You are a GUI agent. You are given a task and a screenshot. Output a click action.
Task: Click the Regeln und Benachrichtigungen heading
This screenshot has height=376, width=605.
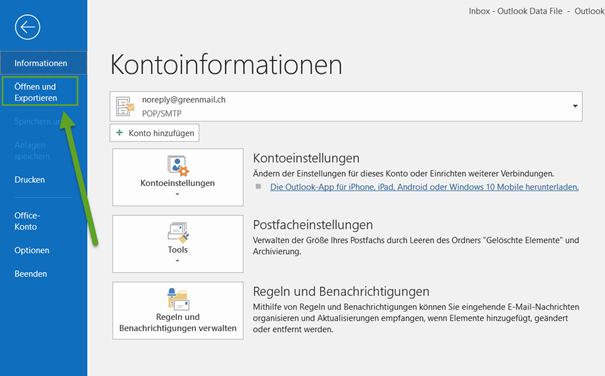coord(341,291)
